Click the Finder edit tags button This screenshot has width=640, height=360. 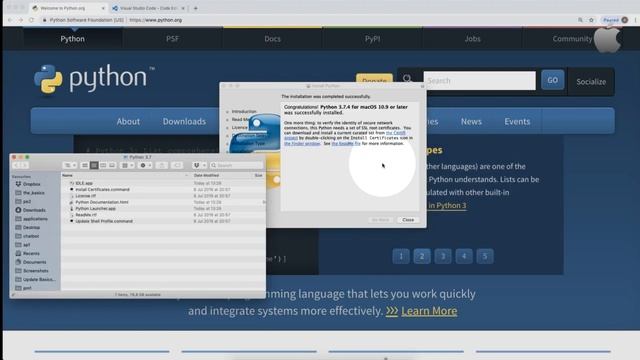pos(176,165)
